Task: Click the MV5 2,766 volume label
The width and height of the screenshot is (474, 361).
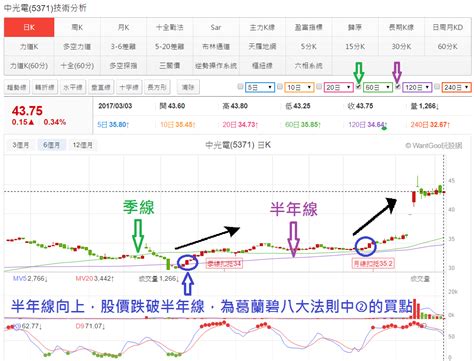Action: pos(30,278)
